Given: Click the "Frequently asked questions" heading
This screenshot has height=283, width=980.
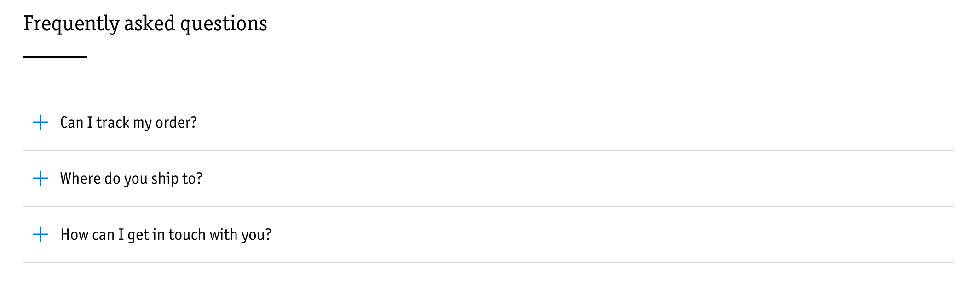Looking at the screenshot, I should tap(145, 23).
